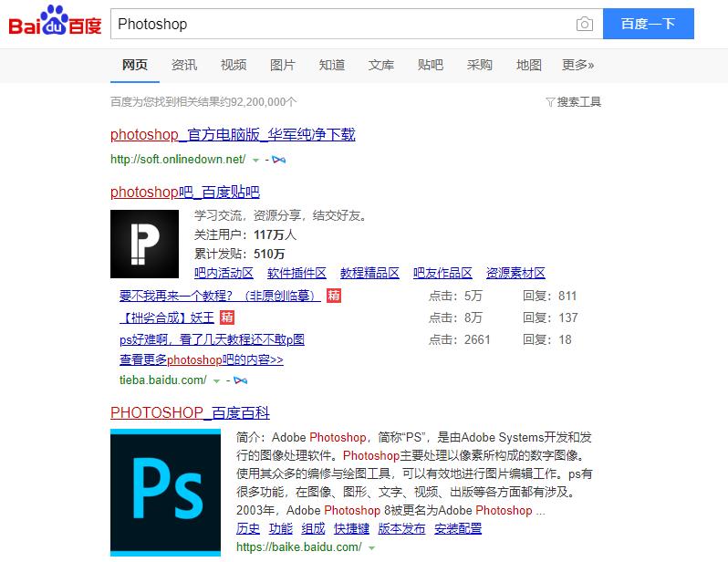This screenshot has width=728, height=562.
Task: Expand the dropdown arrow next to soft.onlinedown.net
Action: (x=256, y=160)
